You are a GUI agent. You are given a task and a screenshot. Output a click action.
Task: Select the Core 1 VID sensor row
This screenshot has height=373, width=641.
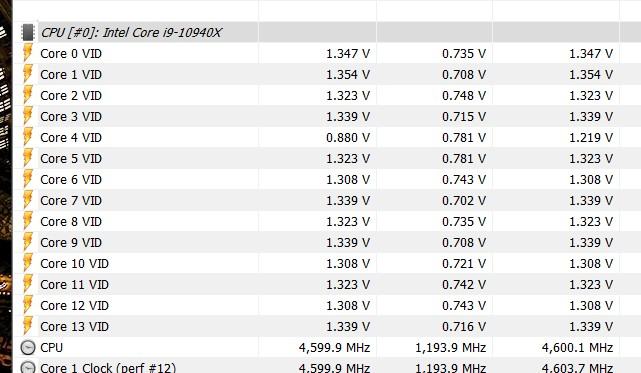point(327,74)
